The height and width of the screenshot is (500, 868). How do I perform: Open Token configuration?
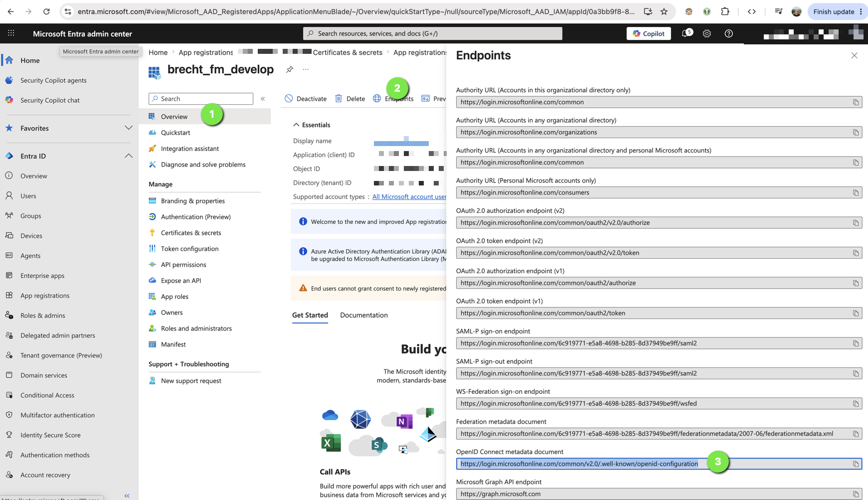click(x=189, y=249)
